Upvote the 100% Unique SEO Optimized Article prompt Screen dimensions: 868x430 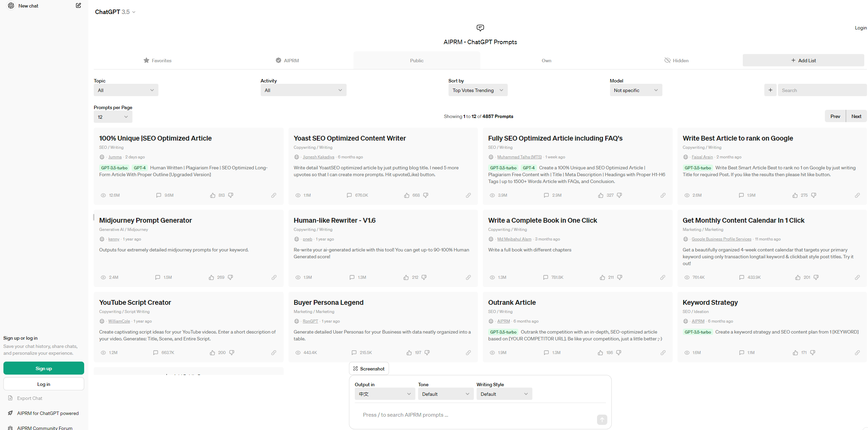point(213,195)
